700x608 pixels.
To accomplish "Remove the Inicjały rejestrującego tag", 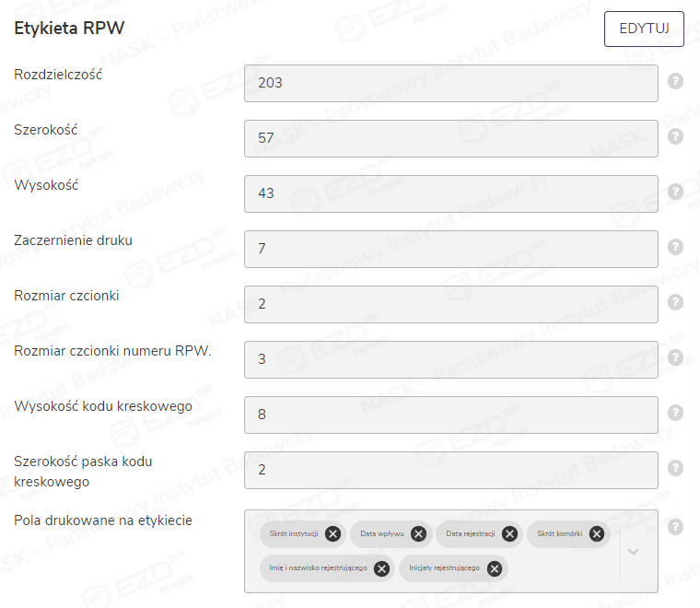I will [494, 567].
